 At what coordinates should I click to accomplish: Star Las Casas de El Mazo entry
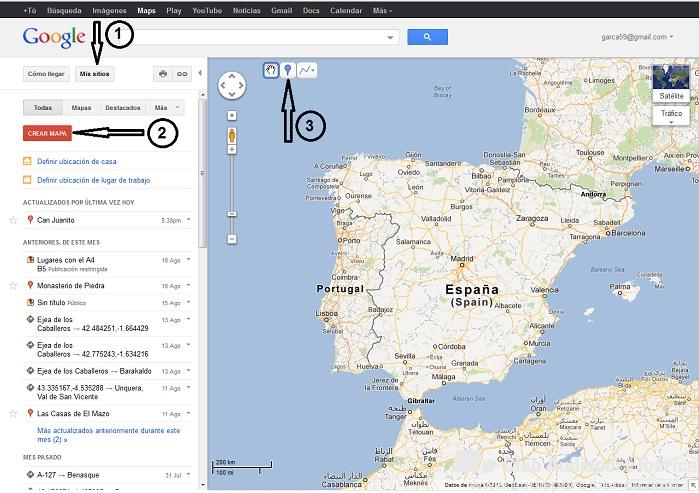13,414
